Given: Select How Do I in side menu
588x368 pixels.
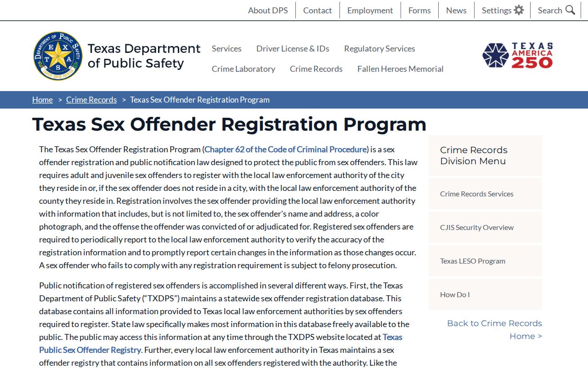Looking at the screenshot, I should tap(485, 294).
